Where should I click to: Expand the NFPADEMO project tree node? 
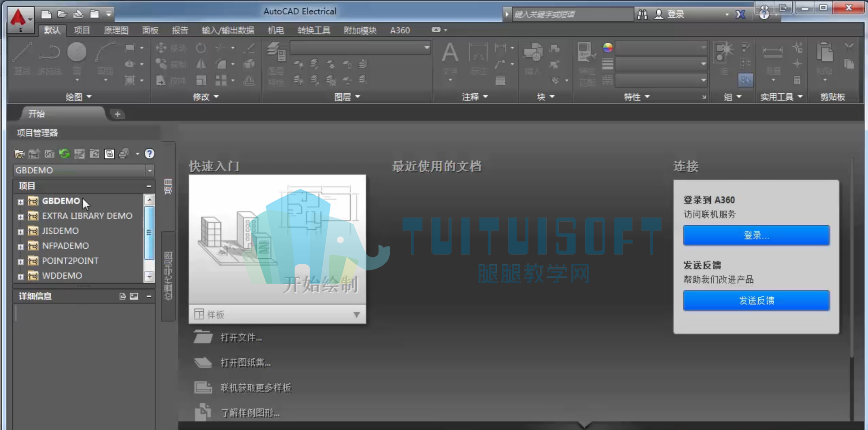coord(20,247)
